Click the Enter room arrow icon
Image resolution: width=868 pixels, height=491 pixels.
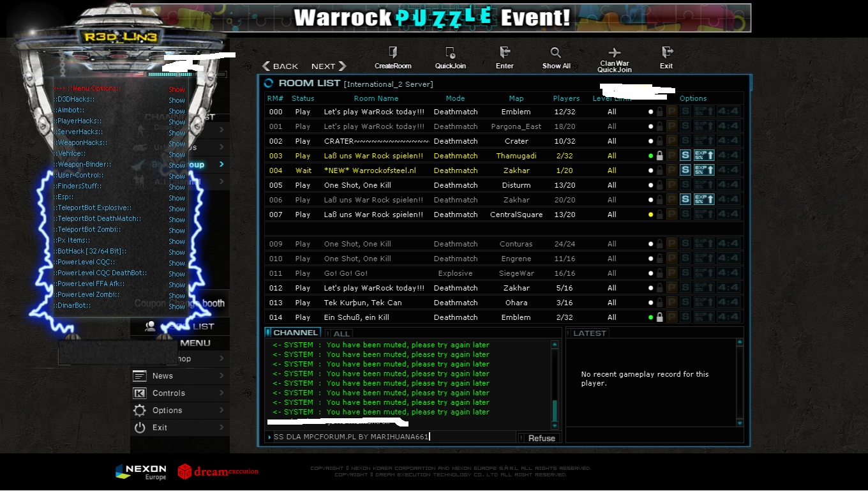[x=505, y=52]
